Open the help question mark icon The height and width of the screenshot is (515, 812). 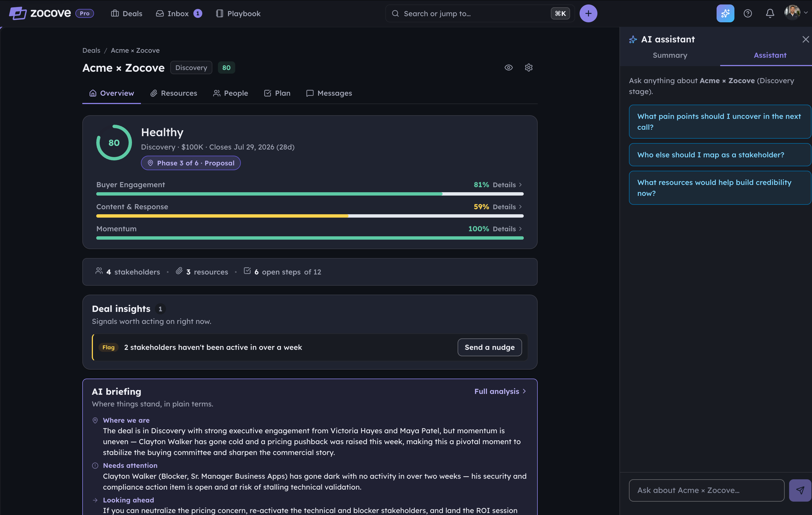pos(748,13)
